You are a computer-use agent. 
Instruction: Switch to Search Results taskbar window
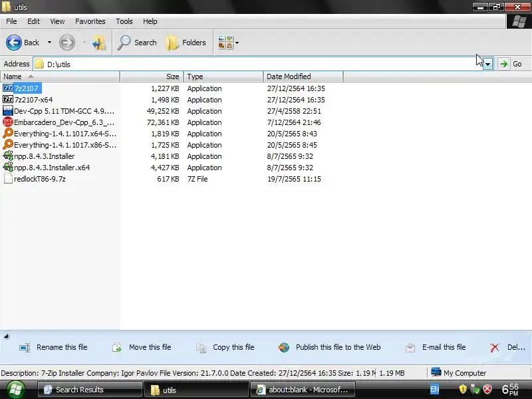click(90, 390)
